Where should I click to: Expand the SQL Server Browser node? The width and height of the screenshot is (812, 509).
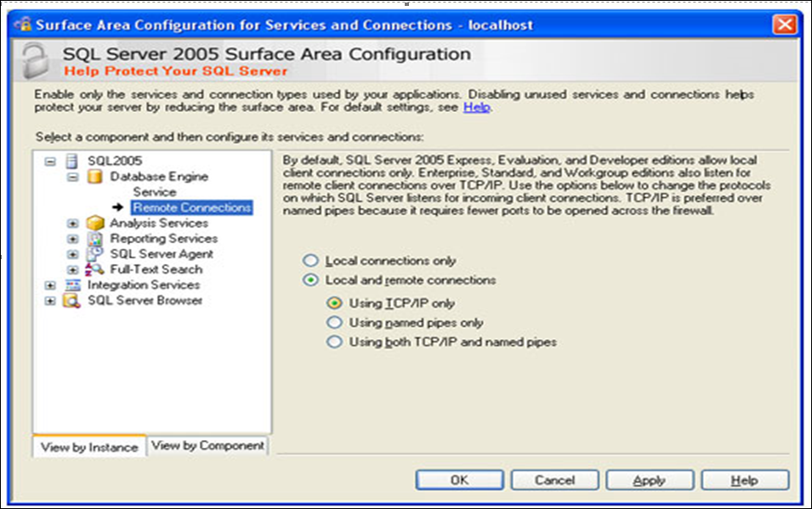coord(50,301)
